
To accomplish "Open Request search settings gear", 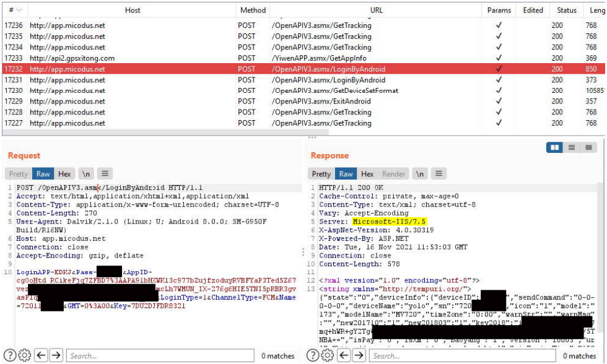I will (24, 355).
